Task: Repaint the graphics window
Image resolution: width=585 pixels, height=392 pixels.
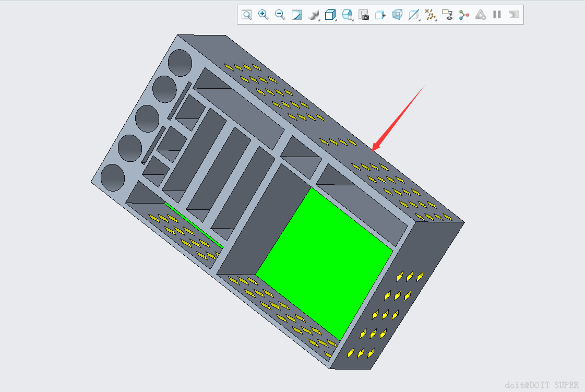Action: point(296,15)
